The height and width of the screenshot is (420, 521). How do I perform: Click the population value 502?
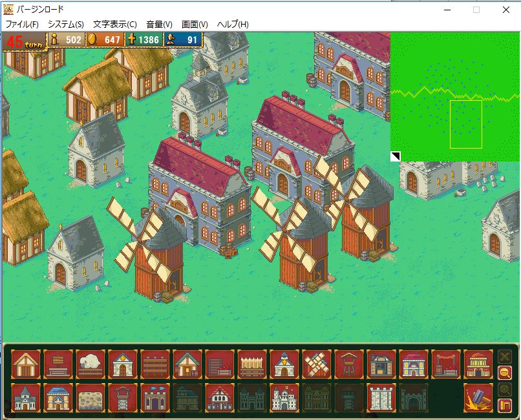[x=74, y=40]
